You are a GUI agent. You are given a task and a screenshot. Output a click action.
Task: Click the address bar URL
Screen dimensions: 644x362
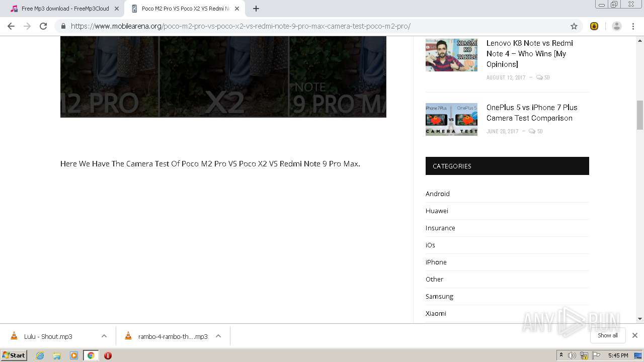pos(240,26)
